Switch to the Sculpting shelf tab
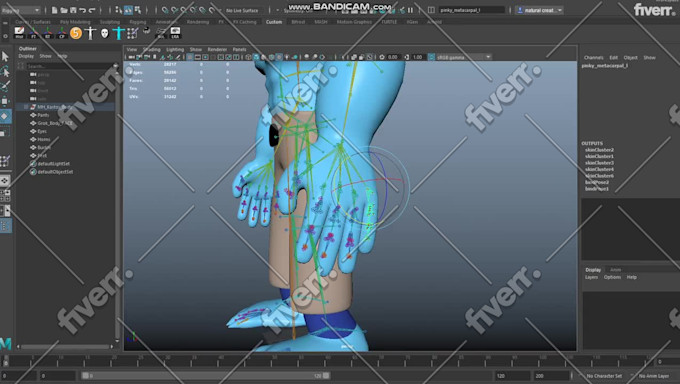 pos(110,22)
